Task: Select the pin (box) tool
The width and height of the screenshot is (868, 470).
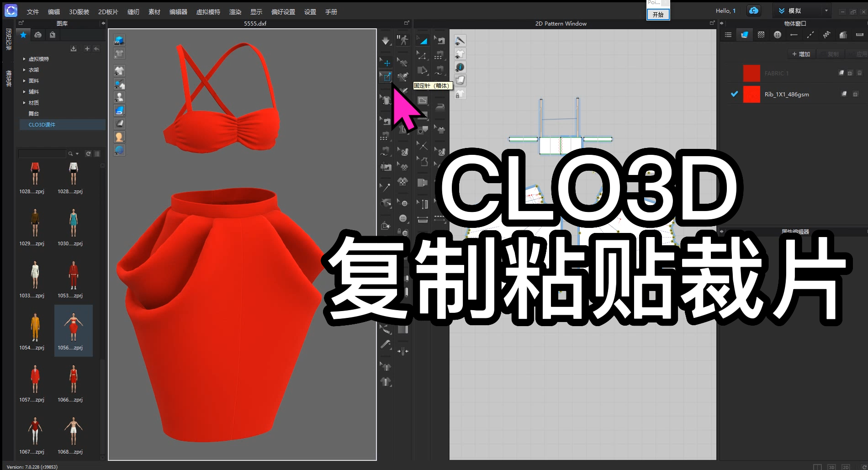Action: click(386, 77)
